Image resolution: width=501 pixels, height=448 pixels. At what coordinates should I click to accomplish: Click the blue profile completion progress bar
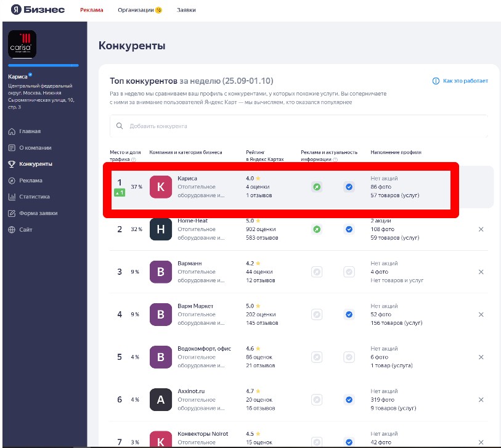pos(43,65)
